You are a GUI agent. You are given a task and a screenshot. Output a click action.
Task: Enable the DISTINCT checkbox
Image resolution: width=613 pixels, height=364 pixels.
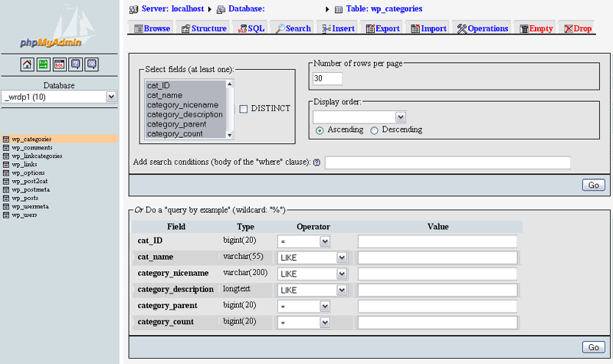click(x=244, y=109)
